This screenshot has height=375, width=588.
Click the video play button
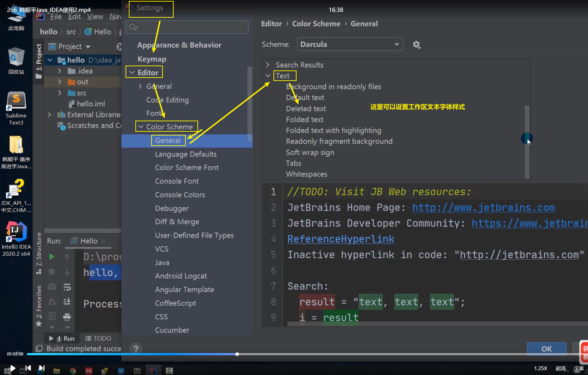13,368
